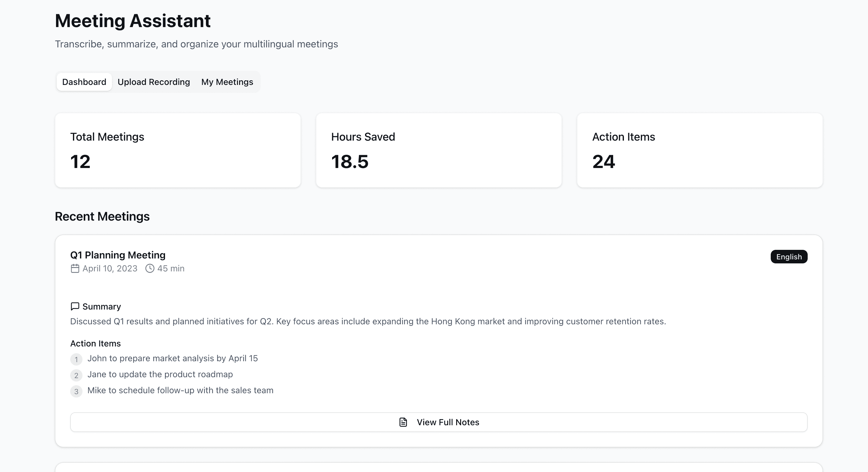Open the Upload Recording tab
Screen dimensions: 868x472
click(x=154, y=82)
